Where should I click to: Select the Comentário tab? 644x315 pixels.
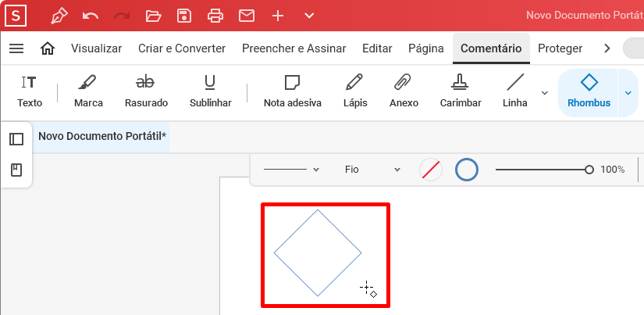(x=491, y=48)
